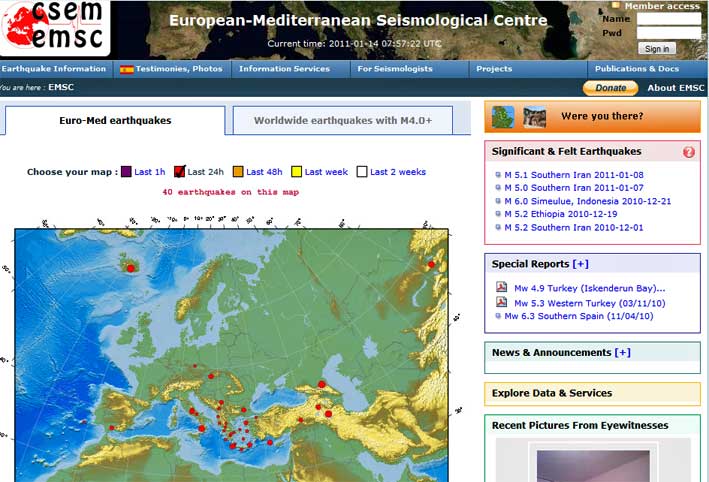Click the building photo icon beside Were you there

pyautogui.click(x=534, y=116)
